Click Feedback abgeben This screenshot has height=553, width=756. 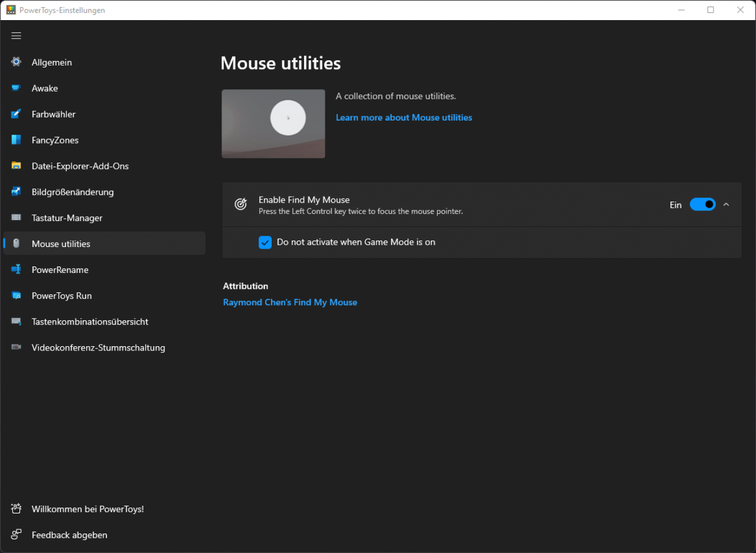coord(104,535)
